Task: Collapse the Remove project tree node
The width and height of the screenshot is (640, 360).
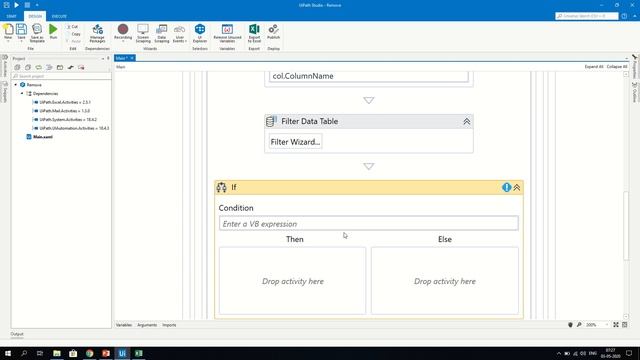Action: point(16,84)
